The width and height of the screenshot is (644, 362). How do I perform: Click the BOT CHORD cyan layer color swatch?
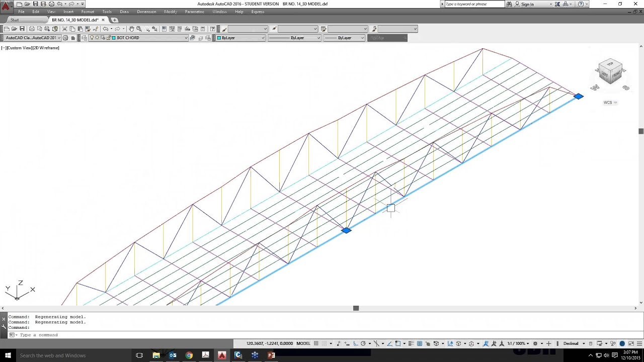point(114,38)
